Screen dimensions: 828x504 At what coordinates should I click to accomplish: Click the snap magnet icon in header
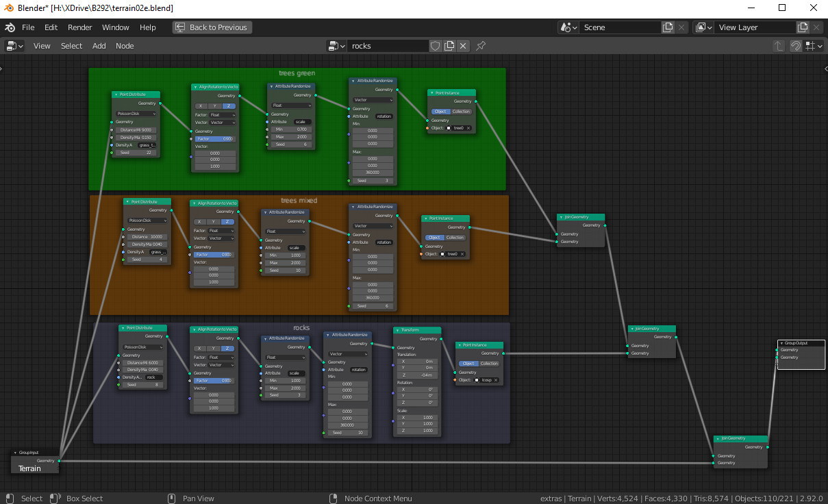796,46
